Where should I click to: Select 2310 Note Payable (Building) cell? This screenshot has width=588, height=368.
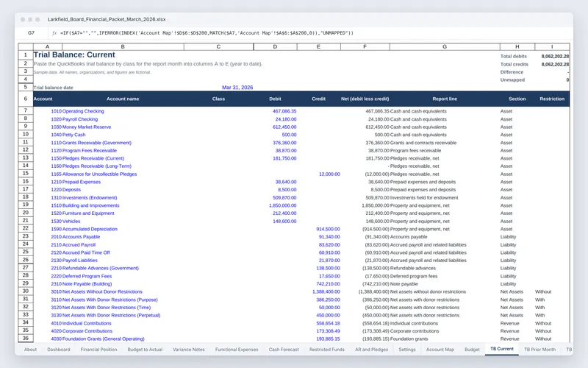click(x=82, y=284)
